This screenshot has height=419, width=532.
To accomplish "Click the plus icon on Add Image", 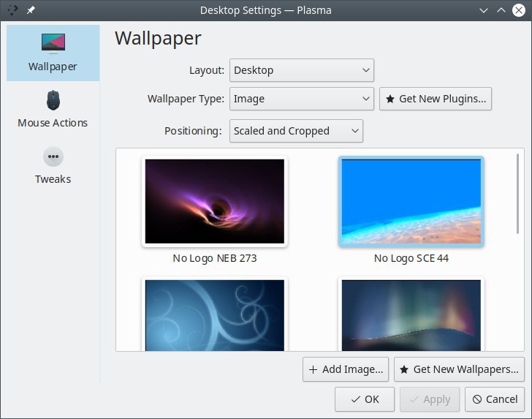I will (313, 369).
